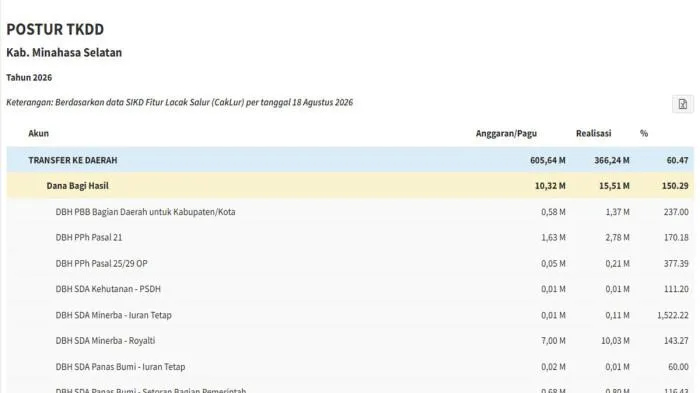Click the 150.29 percentage for Dana Bagi Hasil
The image size is (700, 393).
[675, 186]
